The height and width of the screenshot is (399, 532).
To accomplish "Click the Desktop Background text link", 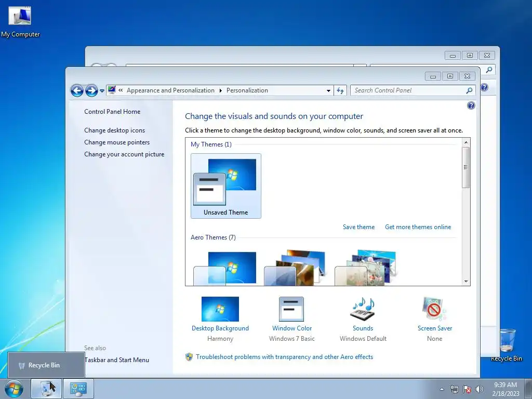I will tap(220, 328).
